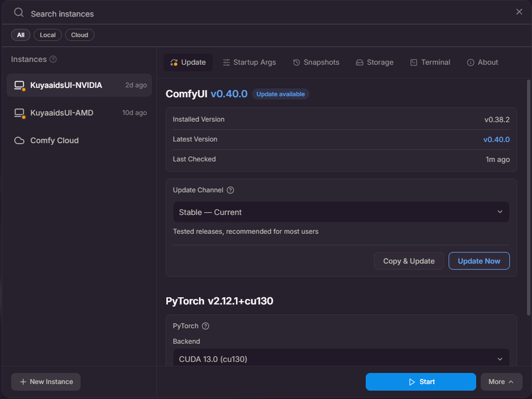Click the Search instances field
The height and width of the screenshot is (399, 532).
265,14
